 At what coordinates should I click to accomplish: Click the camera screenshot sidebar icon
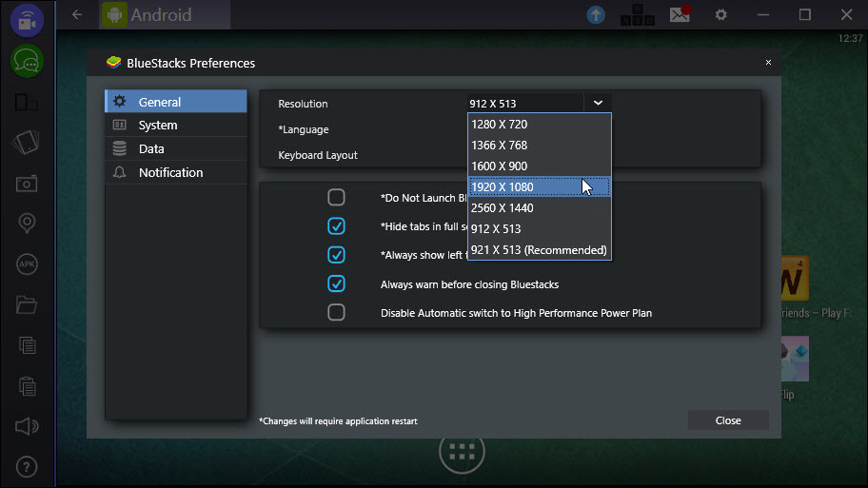[x=27, y=184]
